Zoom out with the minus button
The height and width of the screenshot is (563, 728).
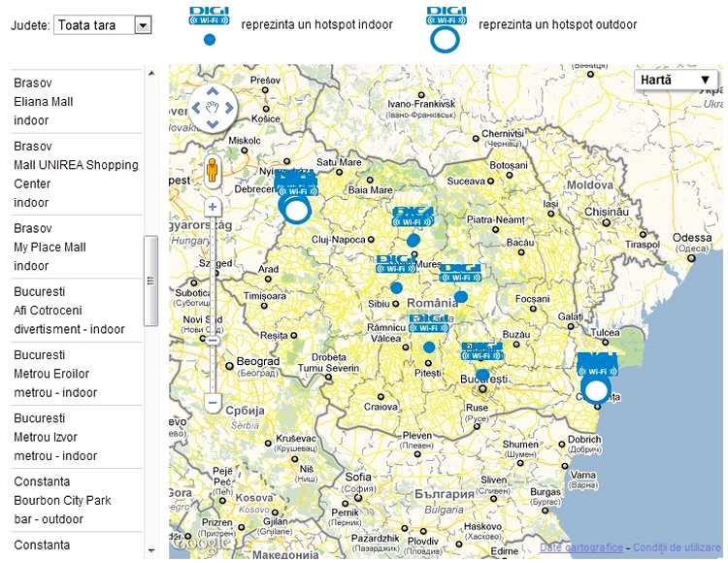click(x=213, y=402)
